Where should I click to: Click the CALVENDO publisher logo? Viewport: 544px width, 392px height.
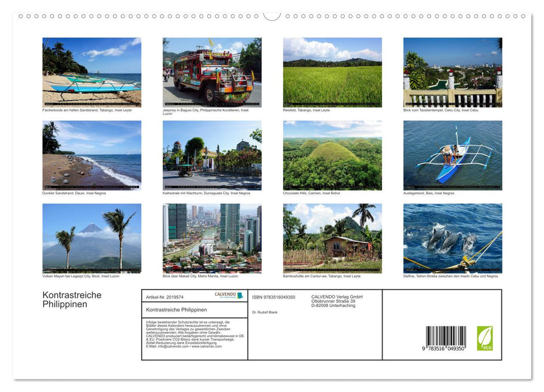click(x=227, y=295)
